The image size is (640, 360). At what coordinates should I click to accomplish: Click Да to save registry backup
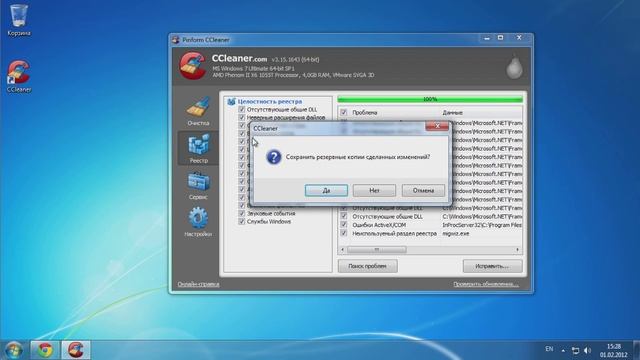click(x=326, y=190)
